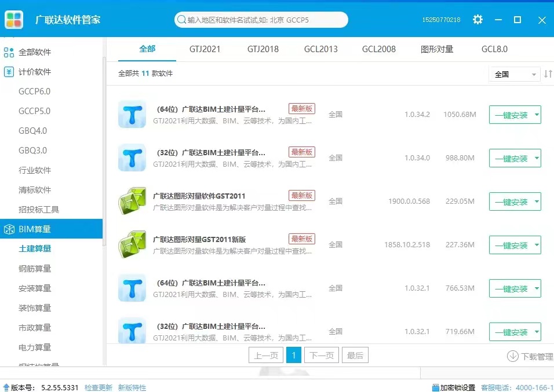Screen dimensions: 554x392
Task: Go to 上一页 previous page
Action: [266, 356]
